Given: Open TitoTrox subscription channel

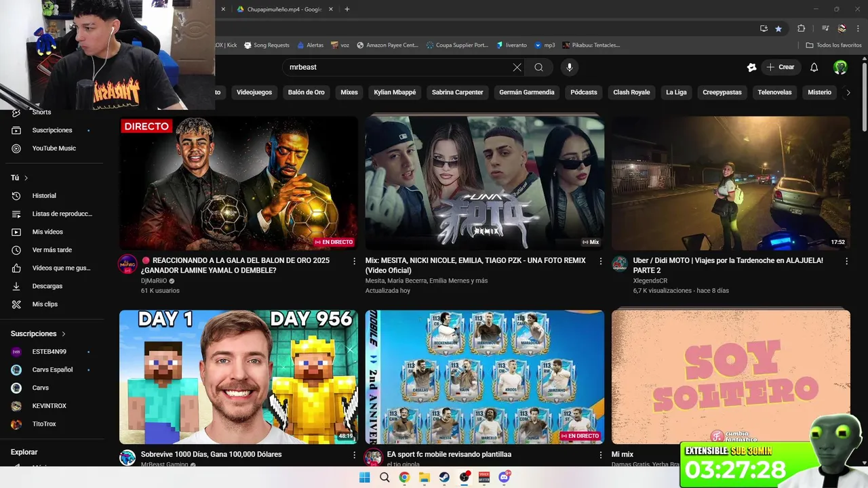Looking at the screenshot, I should point(44,424).
